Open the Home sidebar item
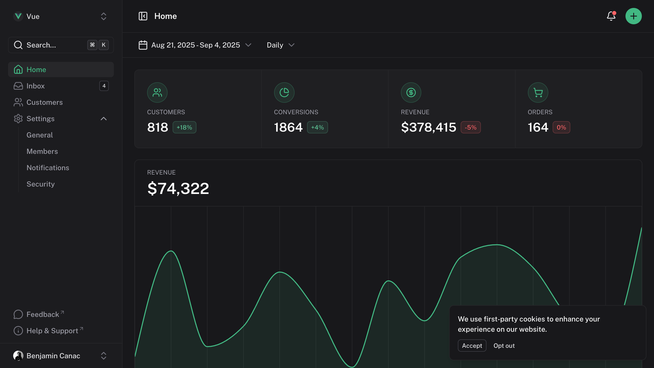Image resolution: width=654 pixels, height=368 pixels. [61, 70]
